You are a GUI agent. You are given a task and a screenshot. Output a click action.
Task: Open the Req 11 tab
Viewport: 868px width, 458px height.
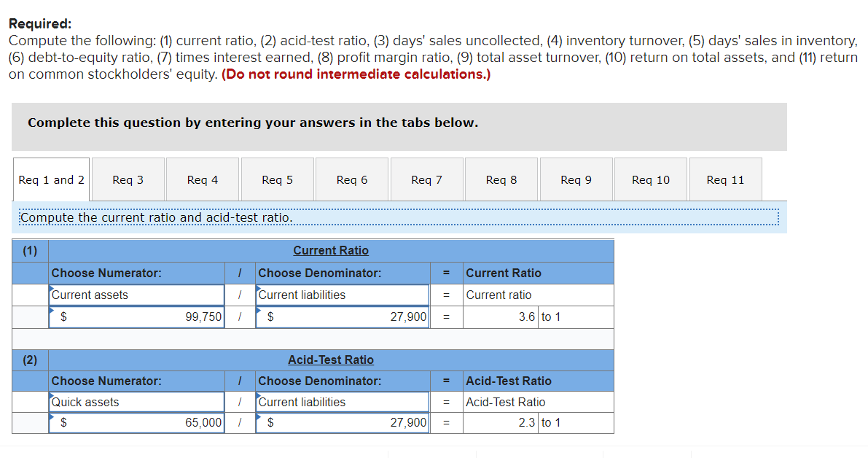[x=726, y=179]
